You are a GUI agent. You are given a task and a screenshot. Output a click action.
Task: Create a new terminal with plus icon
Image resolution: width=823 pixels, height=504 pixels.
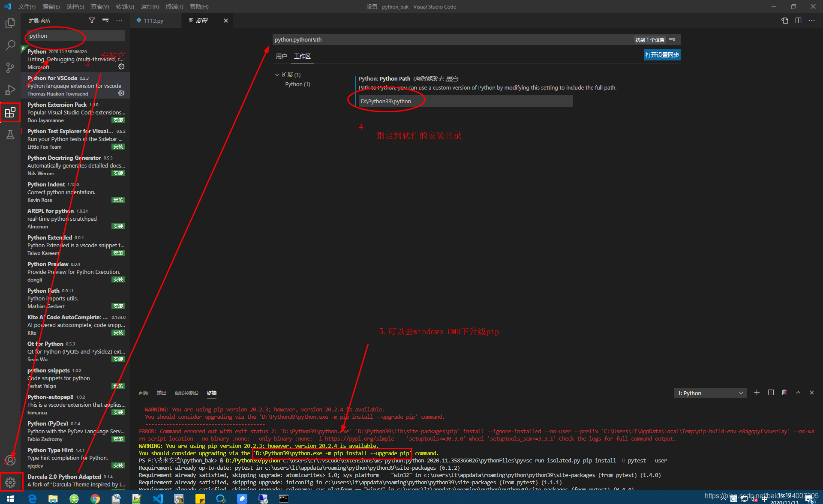(x=757, y=393)
